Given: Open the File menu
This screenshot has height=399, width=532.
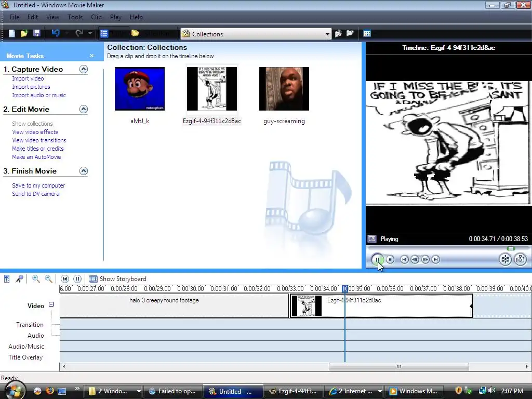Looking at the screenshot, I should click(x=15, y=17).
